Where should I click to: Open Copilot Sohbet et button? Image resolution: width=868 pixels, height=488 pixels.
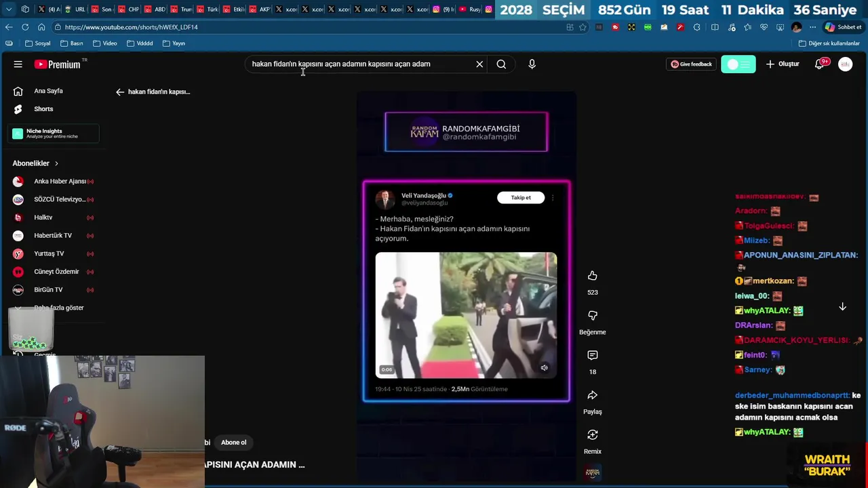point(842,27)
